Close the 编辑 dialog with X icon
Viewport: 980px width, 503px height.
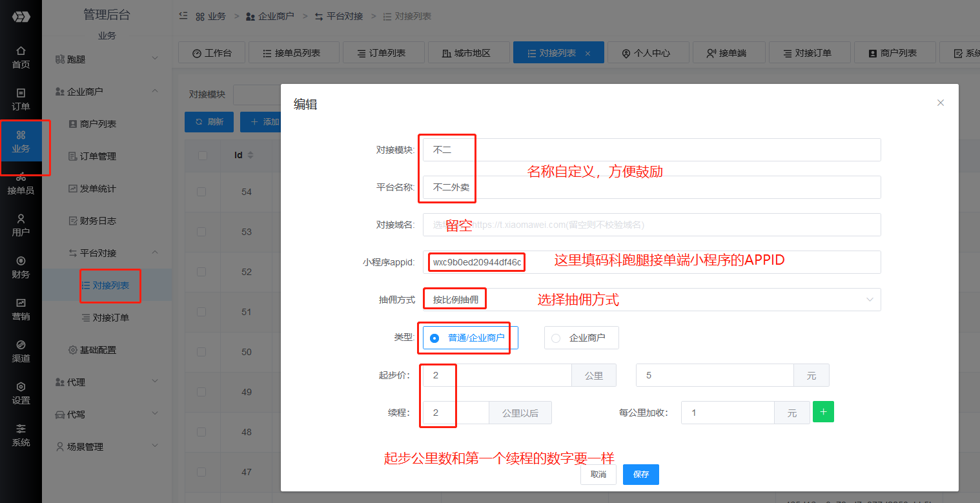941,103
